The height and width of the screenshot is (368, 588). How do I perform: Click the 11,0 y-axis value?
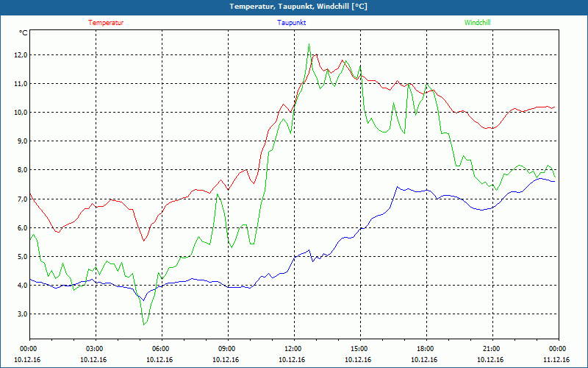pos(21,84)
